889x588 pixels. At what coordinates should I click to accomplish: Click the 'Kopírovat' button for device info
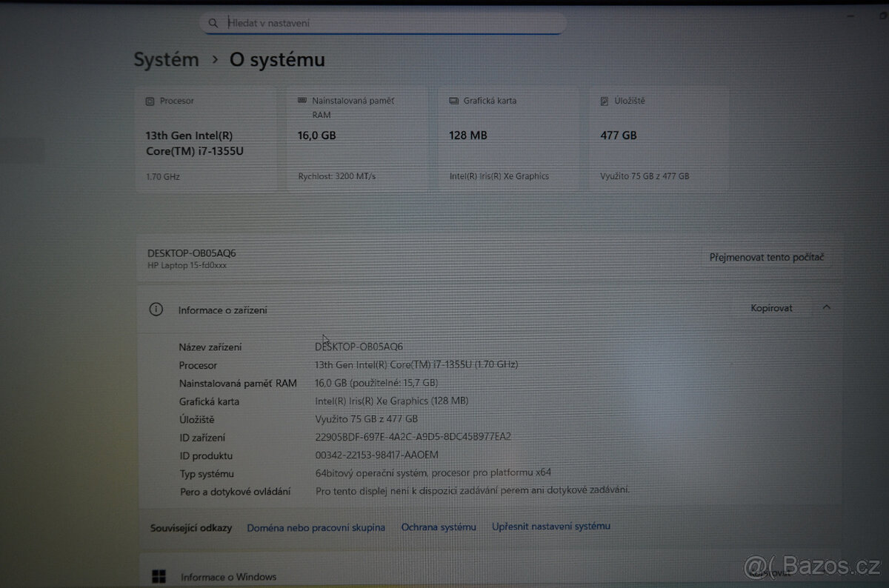(x=771, y=308)
